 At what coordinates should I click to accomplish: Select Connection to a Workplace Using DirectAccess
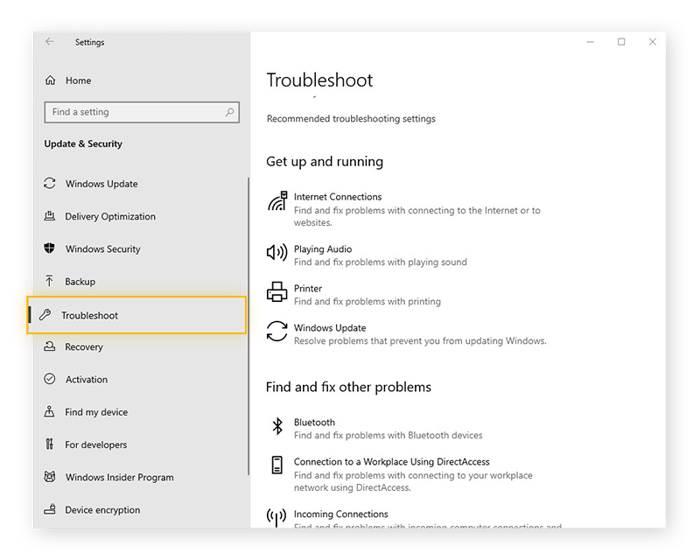coord(400,474)
